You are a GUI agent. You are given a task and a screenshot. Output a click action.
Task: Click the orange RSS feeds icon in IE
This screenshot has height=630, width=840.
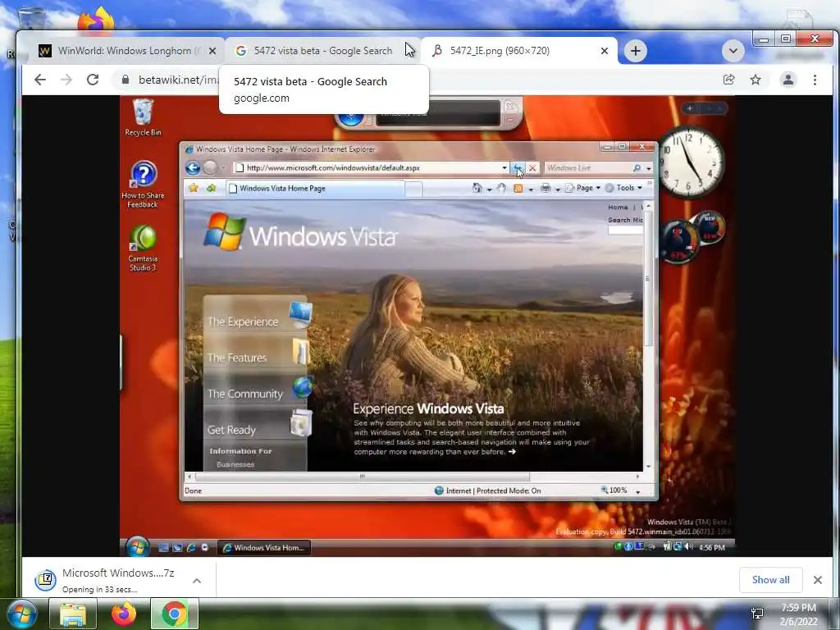click(518, 188)
